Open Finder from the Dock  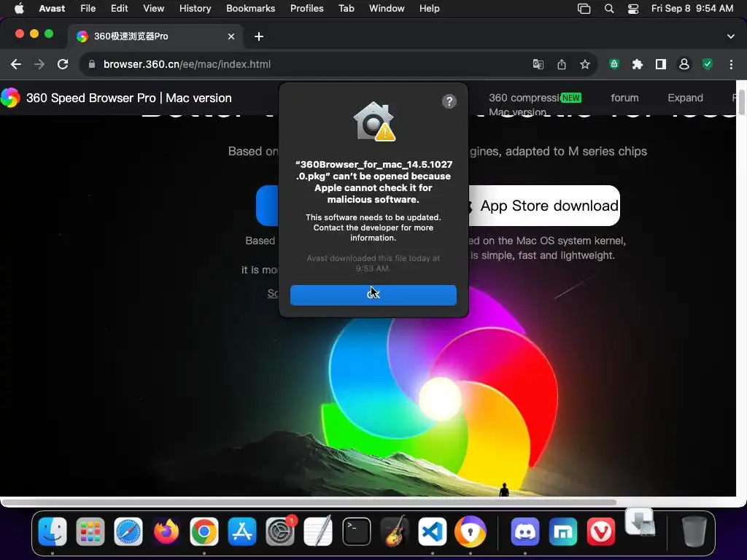tap(53, 532)
